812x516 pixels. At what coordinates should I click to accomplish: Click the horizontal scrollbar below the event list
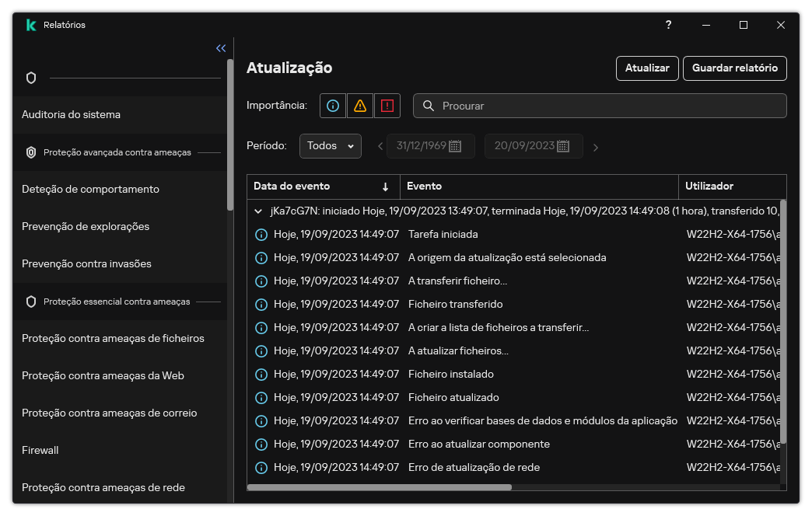pos(381,487)
